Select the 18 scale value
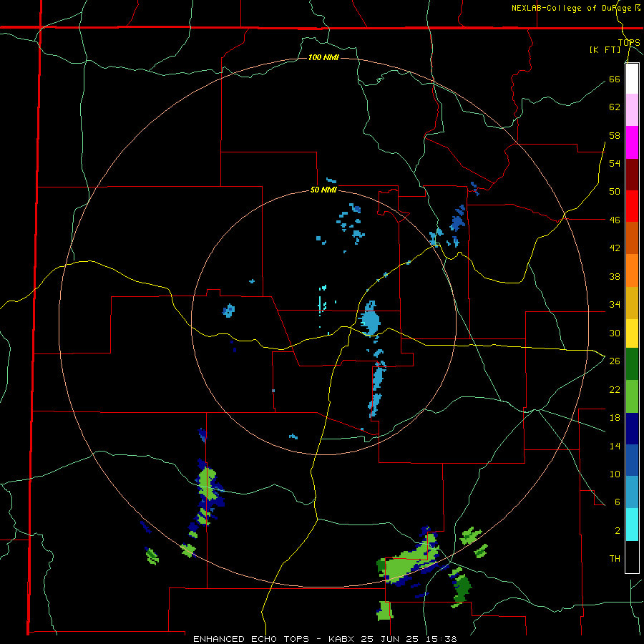 coord(615,418)
